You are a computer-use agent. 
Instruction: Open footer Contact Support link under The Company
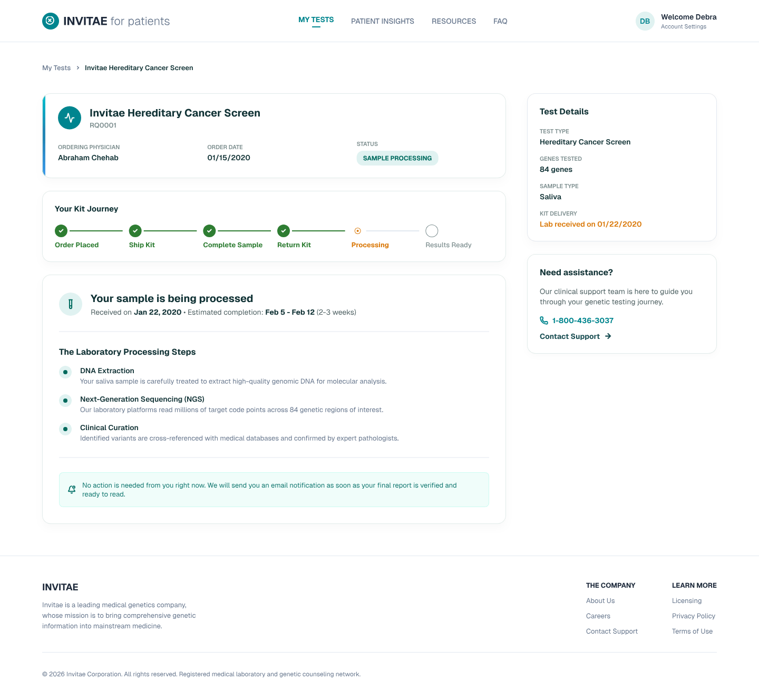[x=612, y=631]
